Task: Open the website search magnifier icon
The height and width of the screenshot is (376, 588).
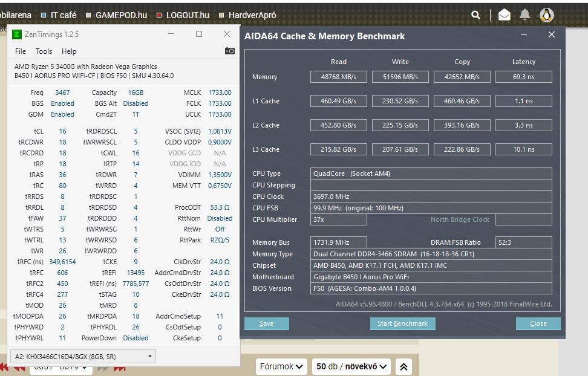Action: 475,15
